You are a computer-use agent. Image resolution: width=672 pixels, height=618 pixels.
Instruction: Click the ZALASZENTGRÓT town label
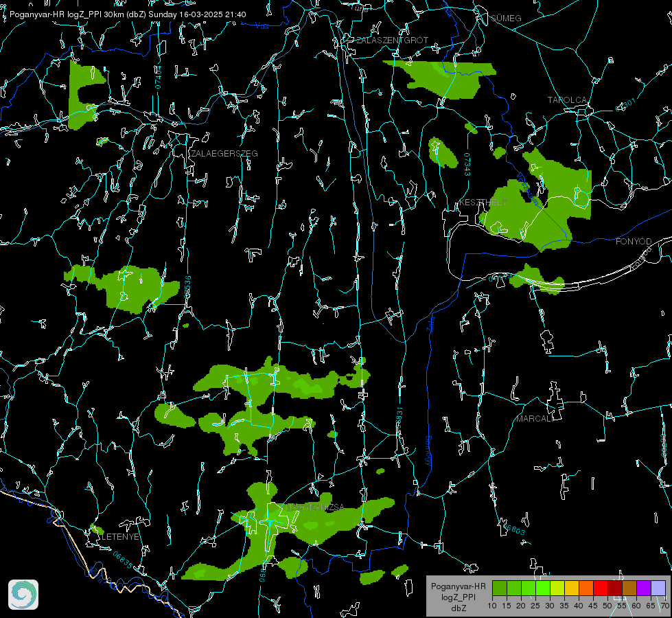392,41
